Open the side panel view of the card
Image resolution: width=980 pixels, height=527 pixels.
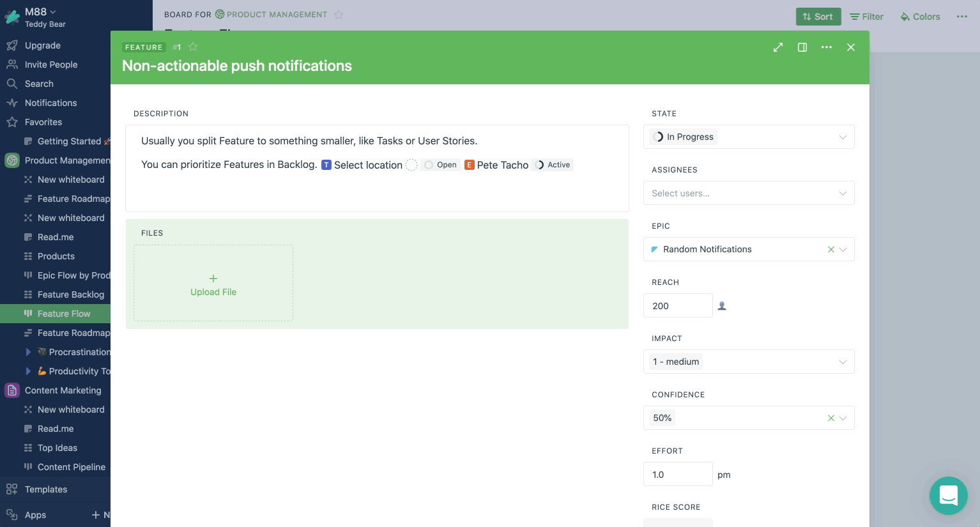coord(802,47)
